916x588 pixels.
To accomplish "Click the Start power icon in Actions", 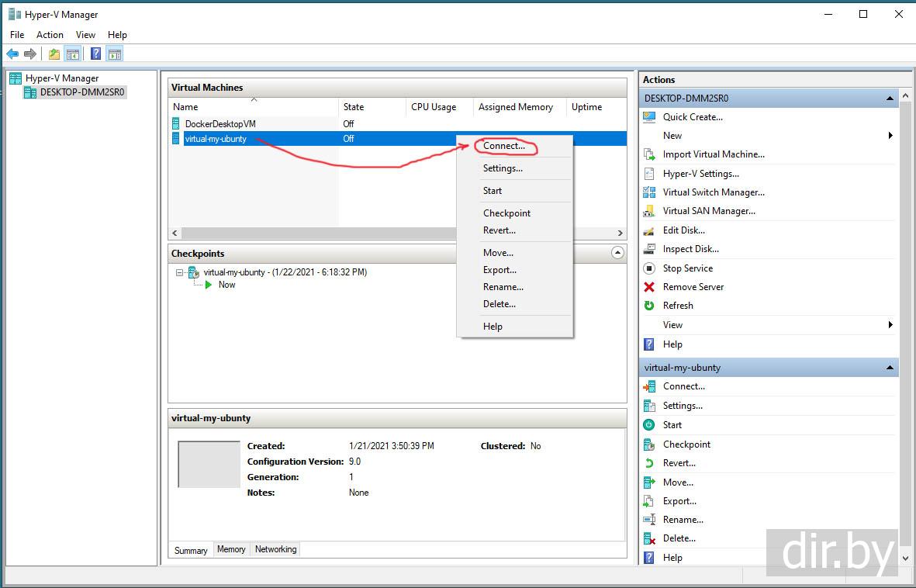I will (649, 425).
